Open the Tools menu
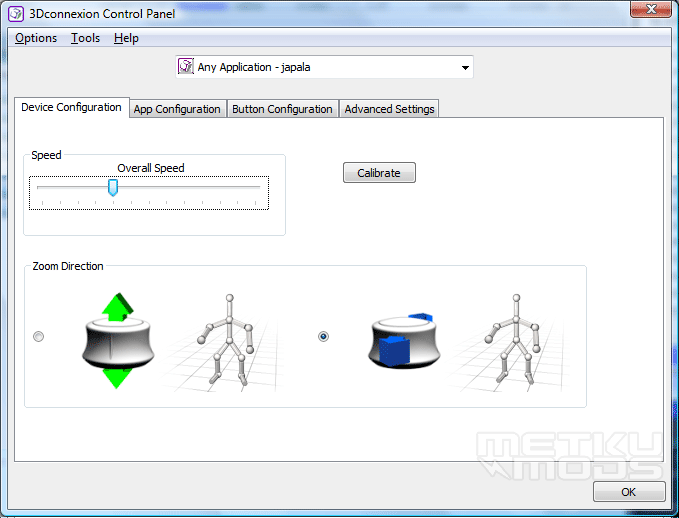Viewport: 679px width, 518px height. pyautogui.click(x=85, y=38)
